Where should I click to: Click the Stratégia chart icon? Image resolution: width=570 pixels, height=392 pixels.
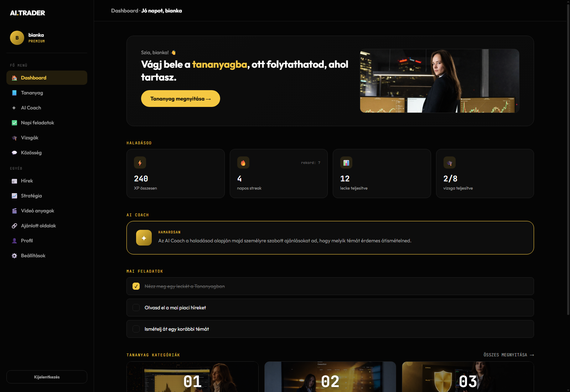click(14, 196)
